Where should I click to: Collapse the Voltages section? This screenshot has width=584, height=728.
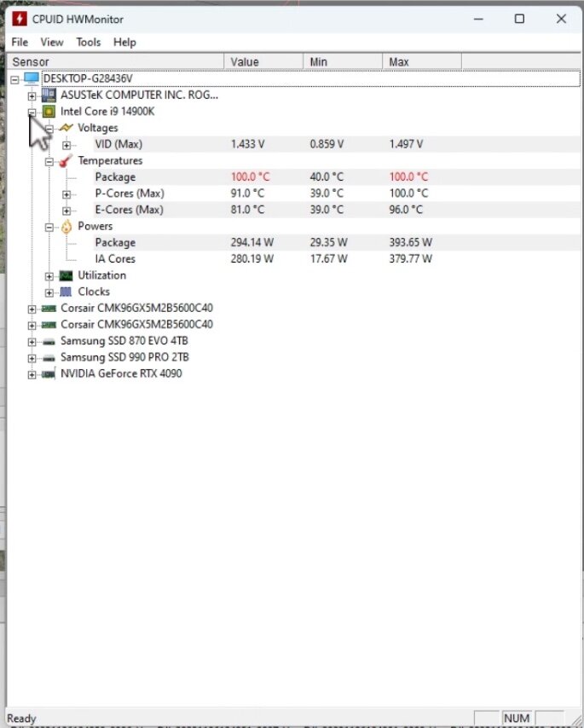[x=49, y=129]
